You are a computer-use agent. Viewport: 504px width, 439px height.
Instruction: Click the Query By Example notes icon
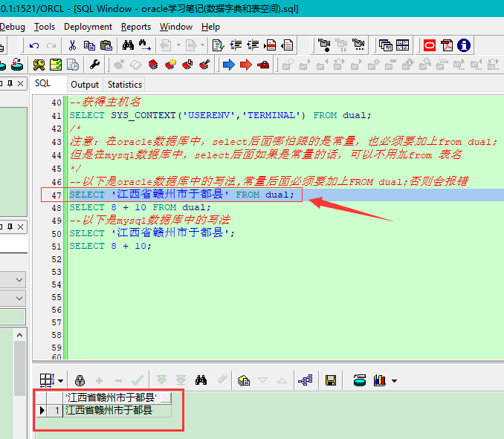click(x=244, y=381)
